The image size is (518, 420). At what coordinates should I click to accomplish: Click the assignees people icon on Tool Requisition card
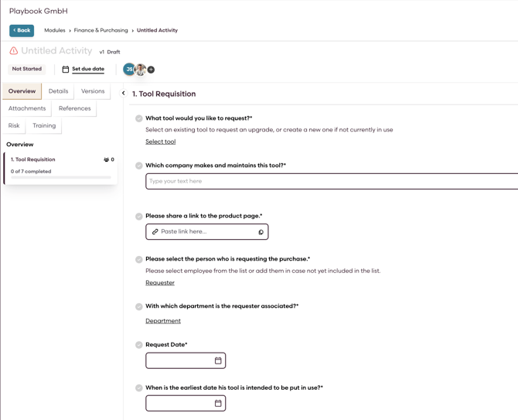[x=107, y=160]
